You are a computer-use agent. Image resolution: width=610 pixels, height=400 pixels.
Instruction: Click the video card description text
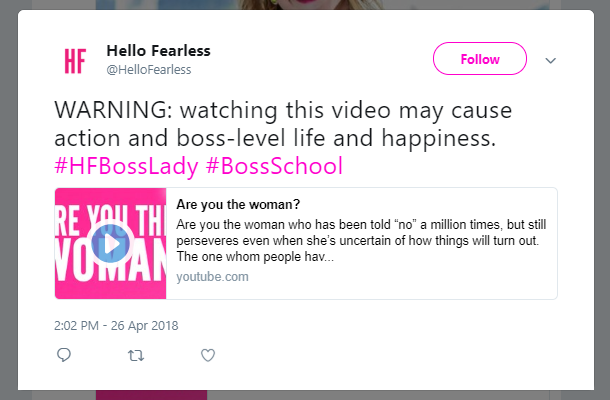click(x=361, y=240)
